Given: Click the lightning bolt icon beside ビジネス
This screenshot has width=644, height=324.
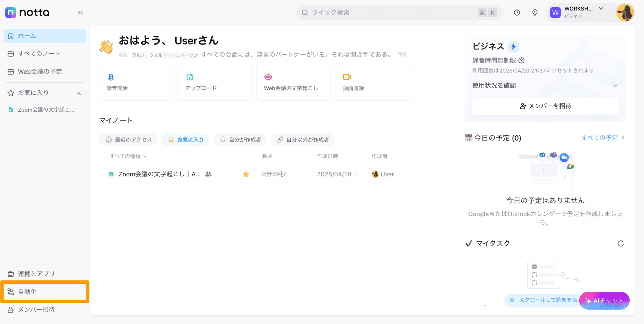Looking at the screenshot, I should coord(513,47).
